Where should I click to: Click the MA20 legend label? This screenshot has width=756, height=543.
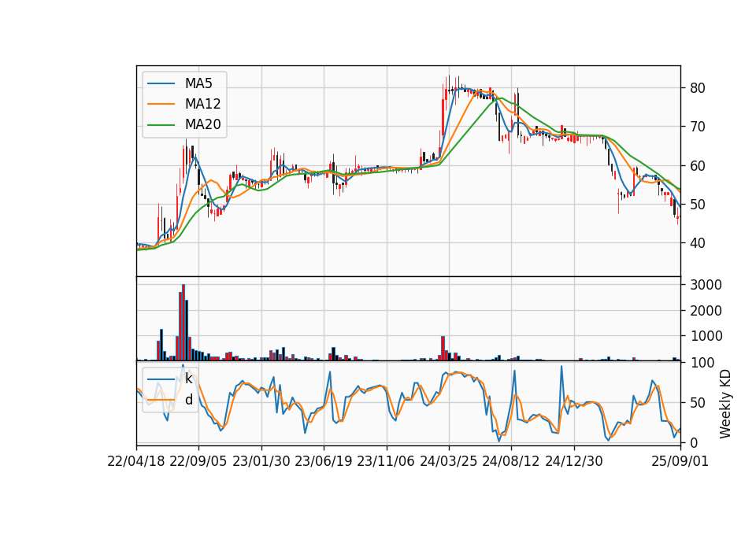202,125
